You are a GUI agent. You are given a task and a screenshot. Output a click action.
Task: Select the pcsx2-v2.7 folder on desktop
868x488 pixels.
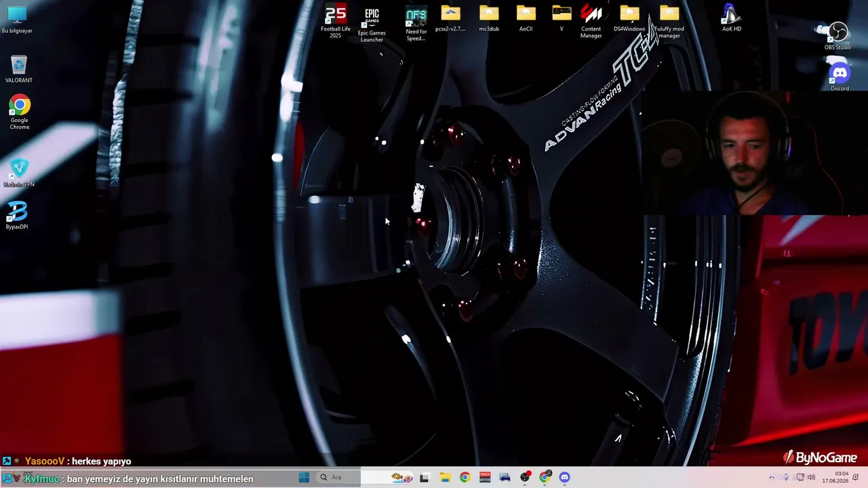450,19
